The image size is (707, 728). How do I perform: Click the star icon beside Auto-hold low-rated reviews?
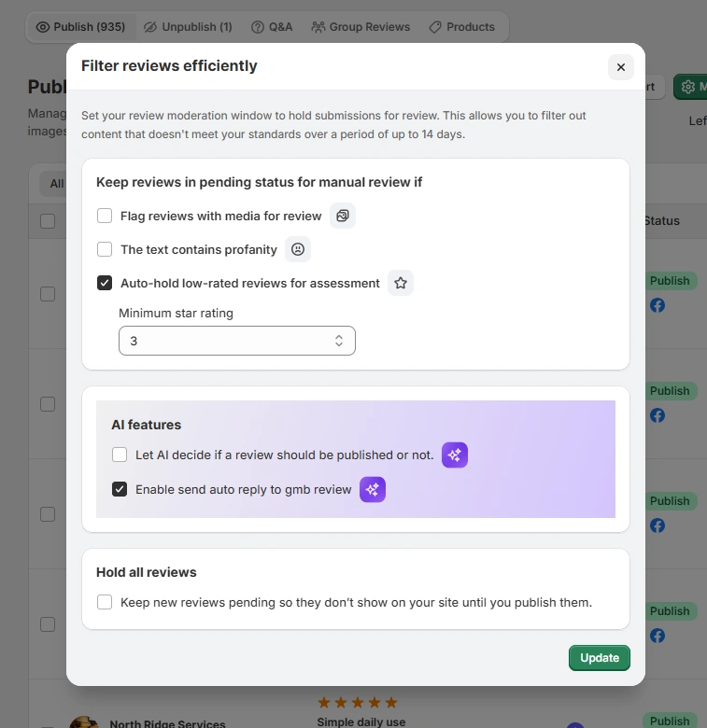click(x=401, y=283)
